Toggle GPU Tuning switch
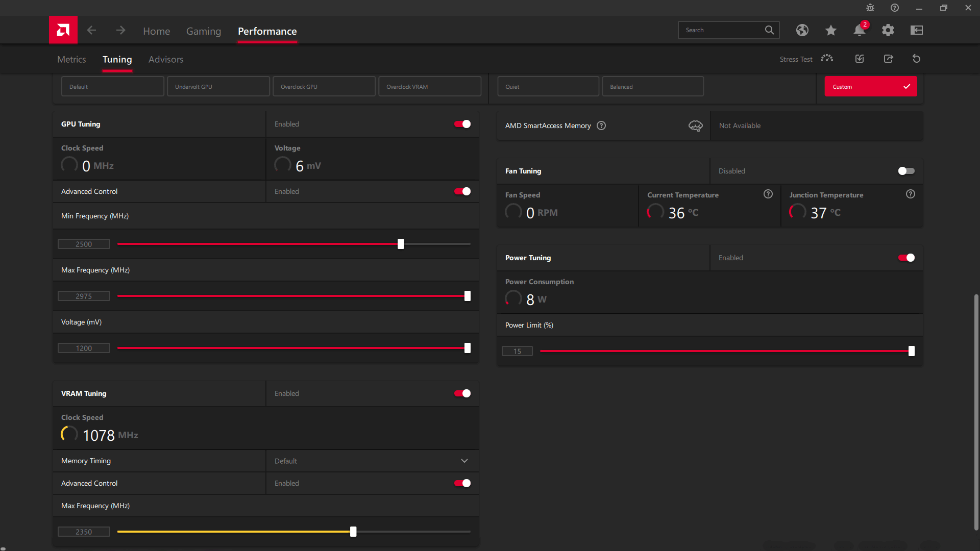 coord(462,124)
